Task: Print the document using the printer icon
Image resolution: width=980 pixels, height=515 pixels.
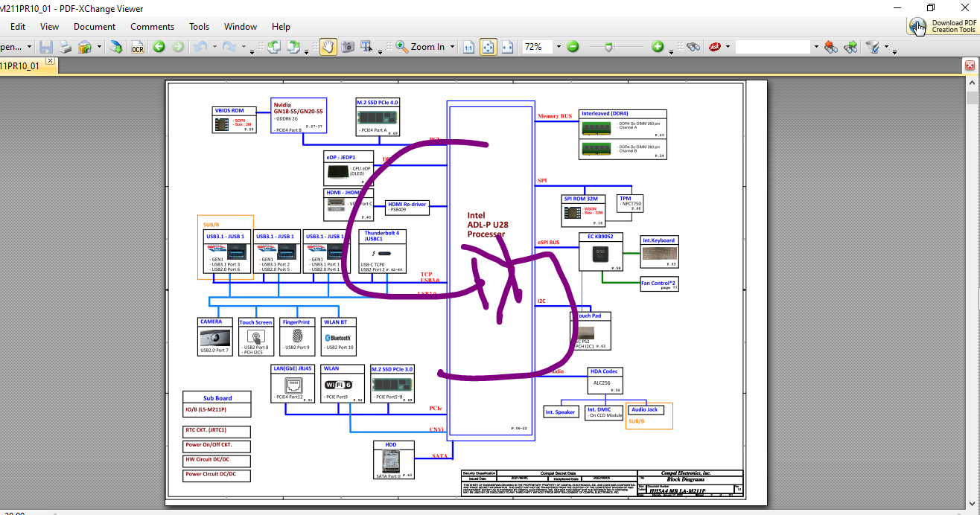Action: tap(66, 47)
